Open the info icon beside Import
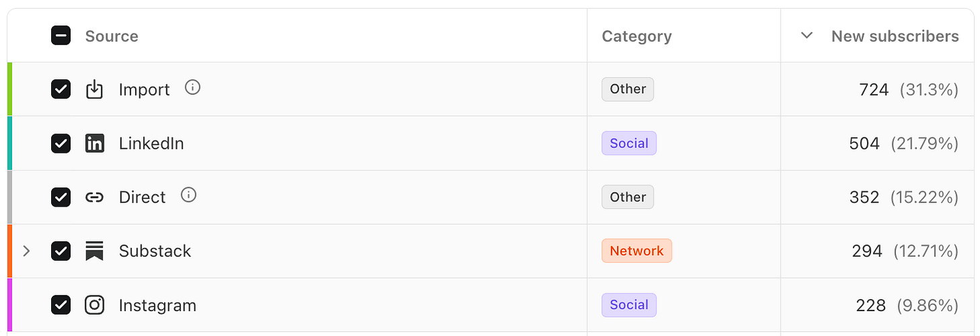This screenshot has height=336, width=980. 193,88
